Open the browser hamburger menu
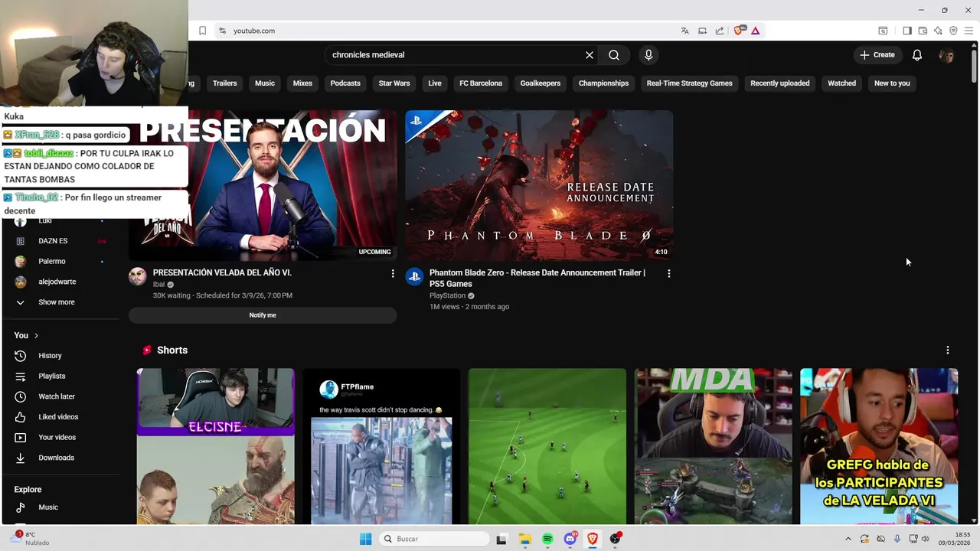 (x=969, y=31)
